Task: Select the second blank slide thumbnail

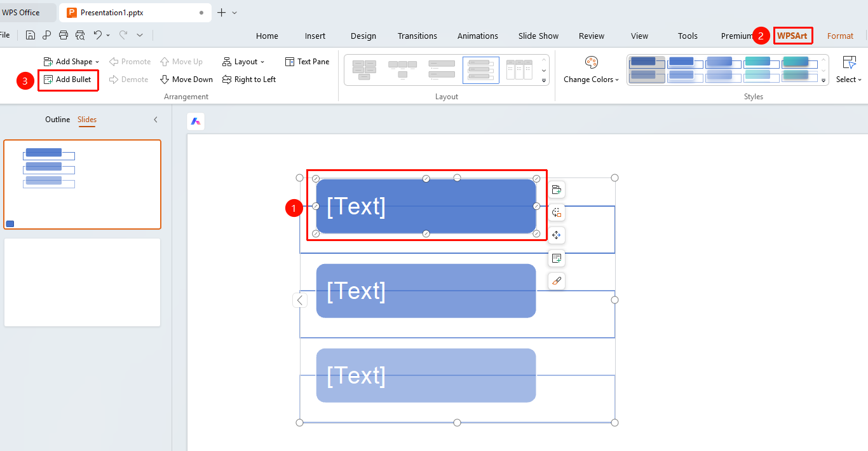Action: pos(83,282)
